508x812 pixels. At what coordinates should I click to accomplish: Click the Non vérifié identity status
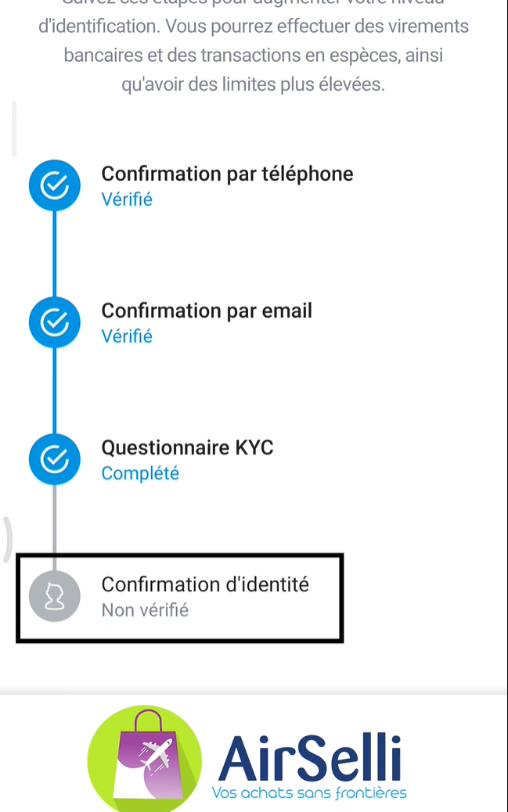coord(145,610)
